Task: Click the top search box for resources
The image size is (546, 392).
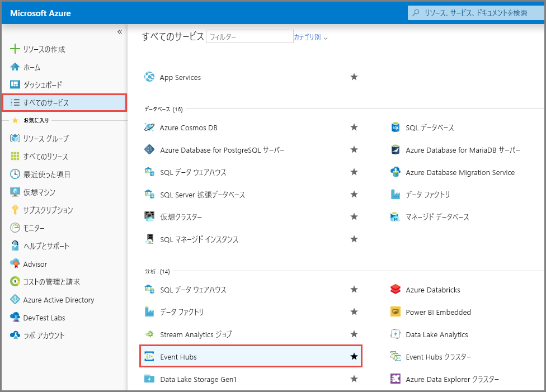Action: tap(477, 13)
